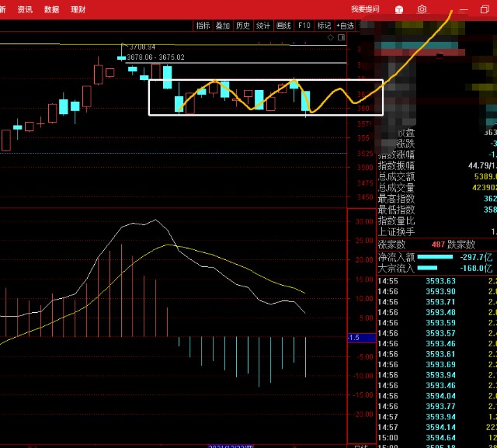The image size is (497, 448).
Task: Click the 跌家数 label
Action: [x=461, y=245]
